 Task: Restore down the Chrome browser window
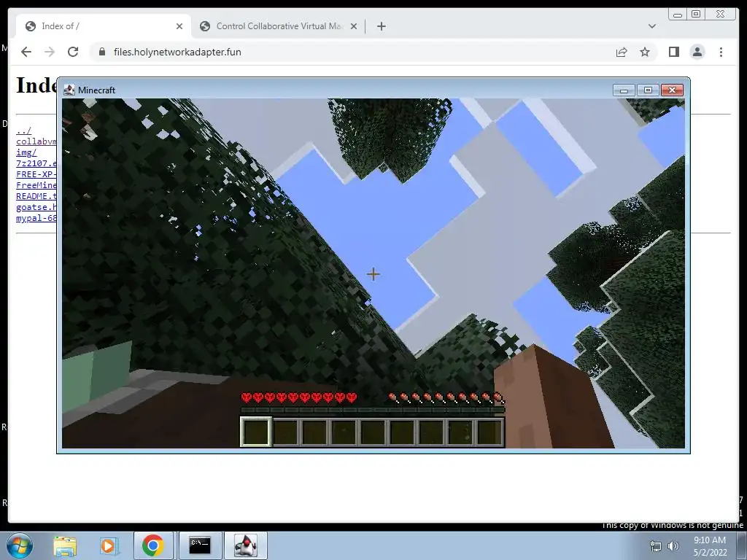pos(695,15)
